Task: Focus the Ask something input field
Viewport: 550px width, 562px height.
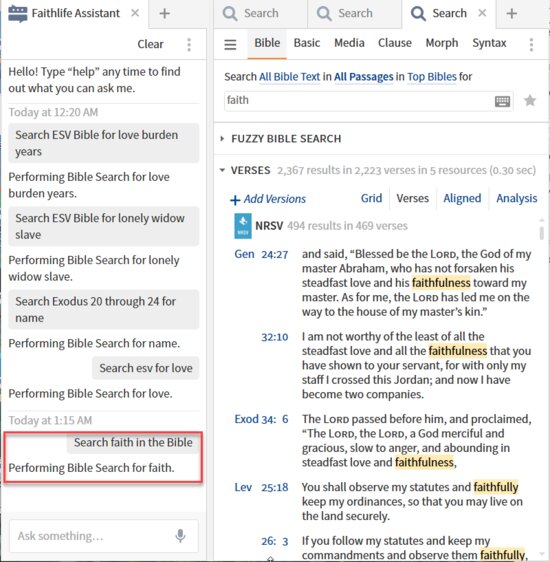Action: 104,536
